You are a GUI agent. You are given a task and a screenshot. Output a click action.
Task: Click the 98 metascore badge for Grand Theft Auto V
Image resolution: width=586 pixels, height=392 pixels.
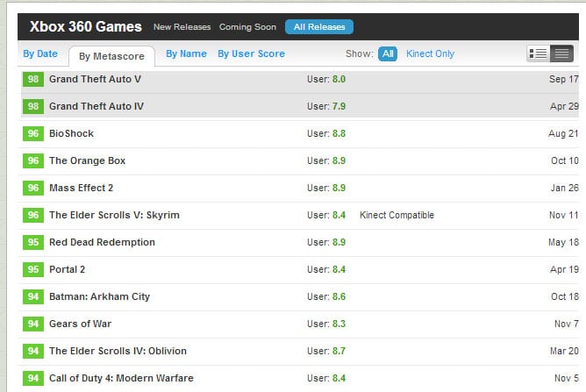point(33,79)
